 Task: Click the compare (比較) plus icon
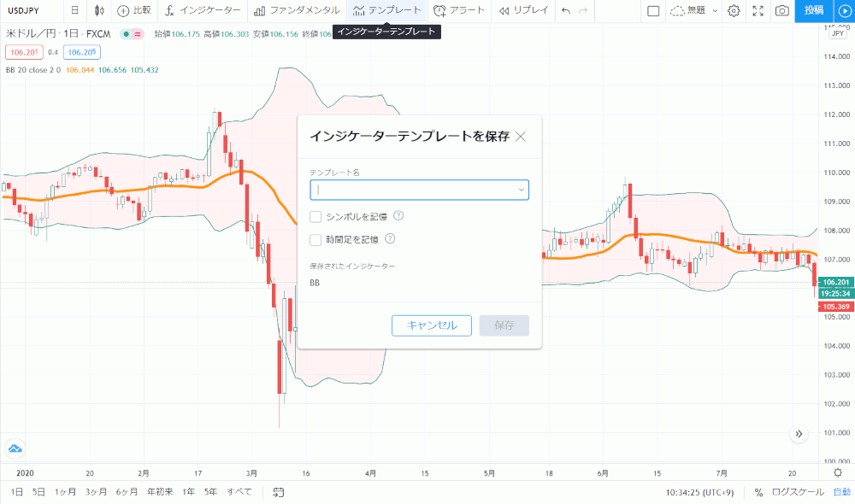[123, 10]
